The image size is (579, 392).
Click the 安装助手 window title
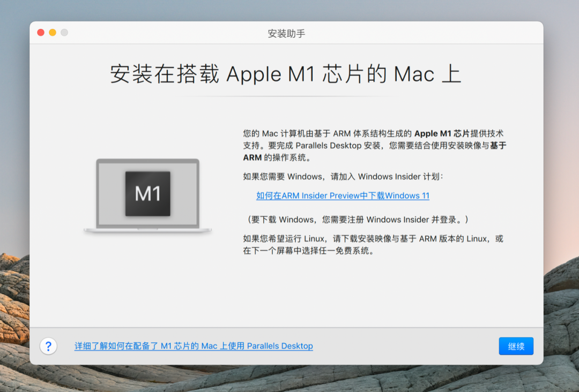point(286,34)
